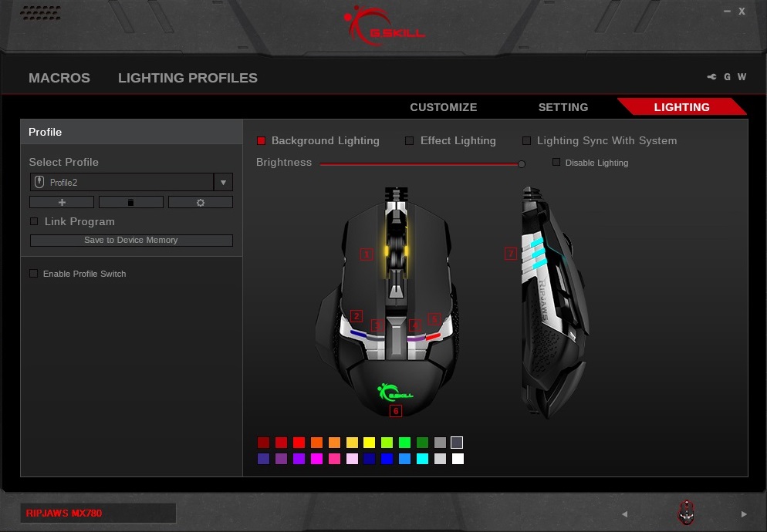
Task: Enable Effect Lighting checkbox
Action: click(410, 141)
